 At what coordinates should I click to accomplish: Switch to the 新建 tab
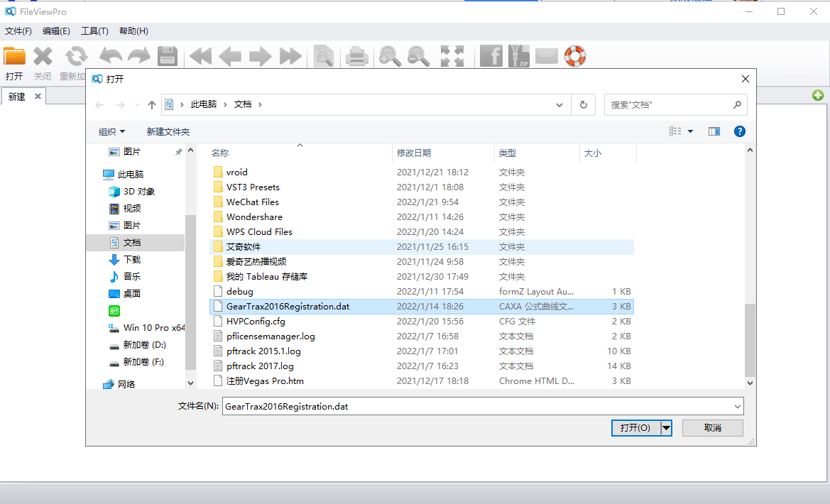(16, 96)
